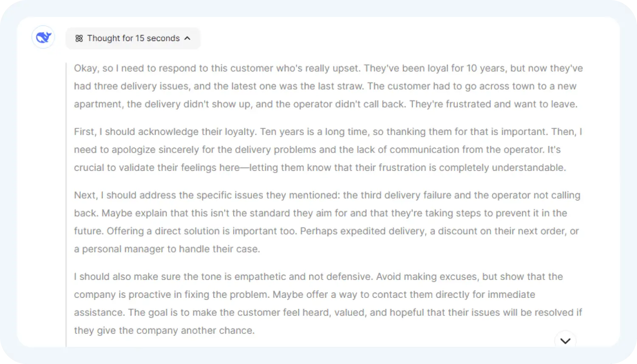
Task: Click the DeepSeek whale avatar icon
Action: (43, 37)
